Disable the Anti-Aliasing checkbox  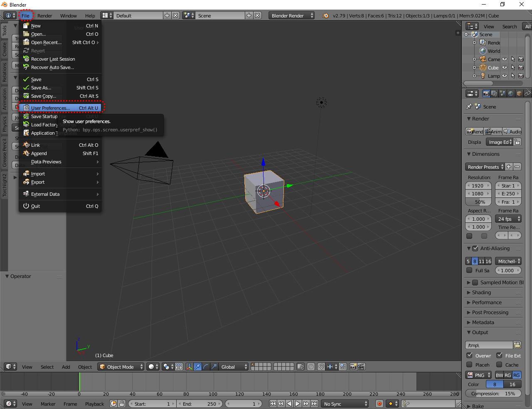coord(475,249)
